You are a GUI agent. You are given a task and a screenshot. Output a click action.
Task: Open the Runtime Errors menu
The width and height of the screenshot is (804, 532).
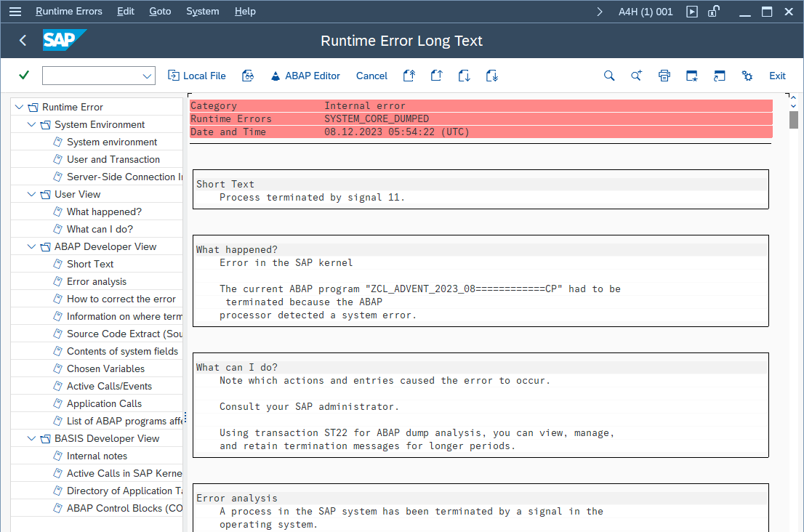tap(69, 12)
